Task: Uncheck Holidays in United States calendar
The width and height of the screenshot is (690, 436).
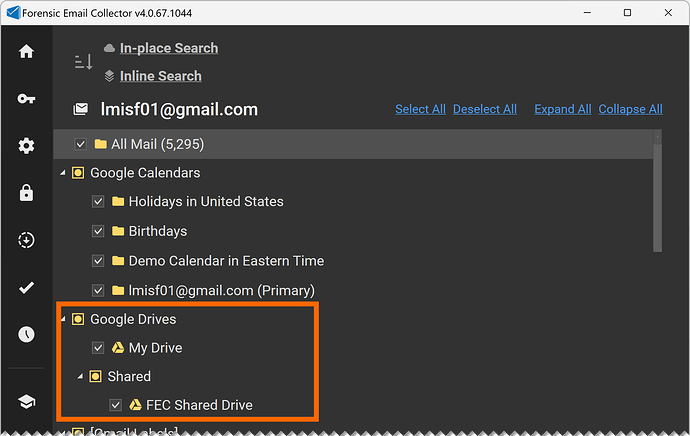Action: click(98, 201)
